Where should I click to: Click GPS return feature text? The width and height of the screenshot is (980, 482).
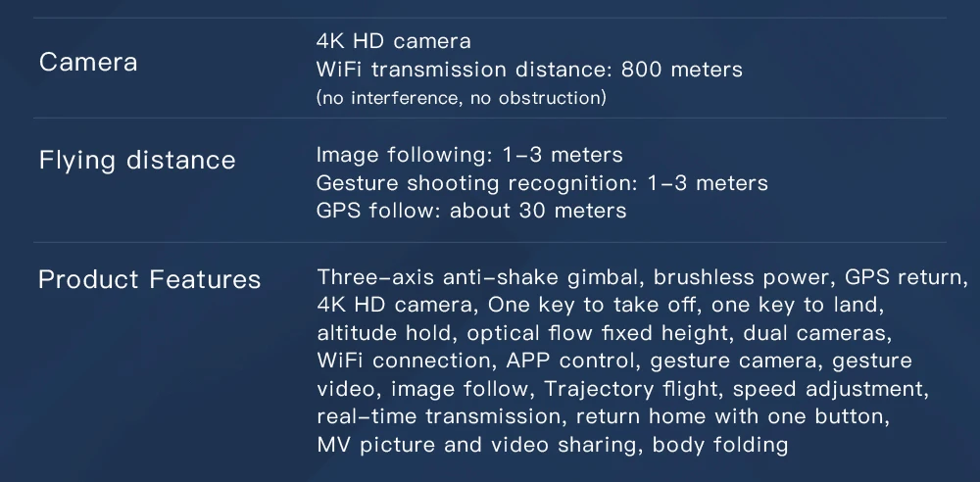(902, 277)
